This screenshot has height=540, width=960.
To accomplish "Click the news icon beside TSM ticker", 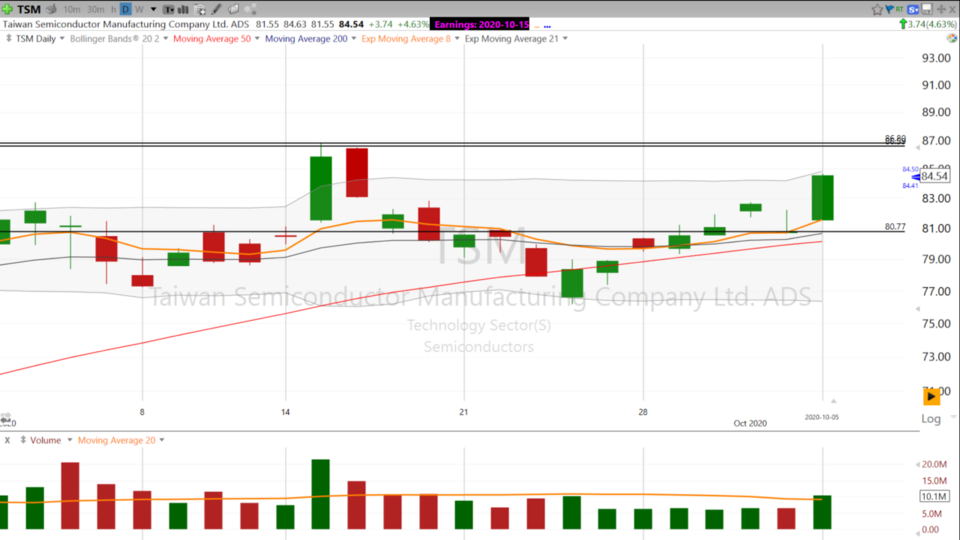I will point(51,9).
